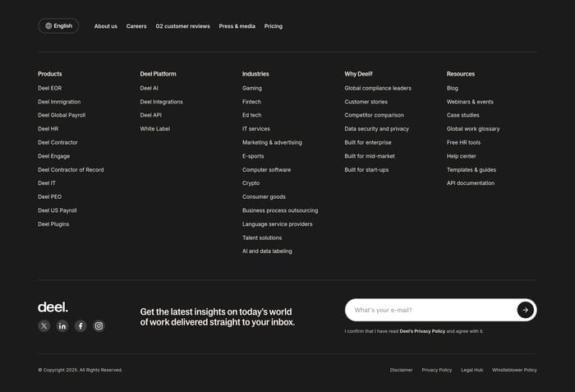Screen dimensions: 575x392
Task: Open E-sports link
Action: (x=253, y=156)
